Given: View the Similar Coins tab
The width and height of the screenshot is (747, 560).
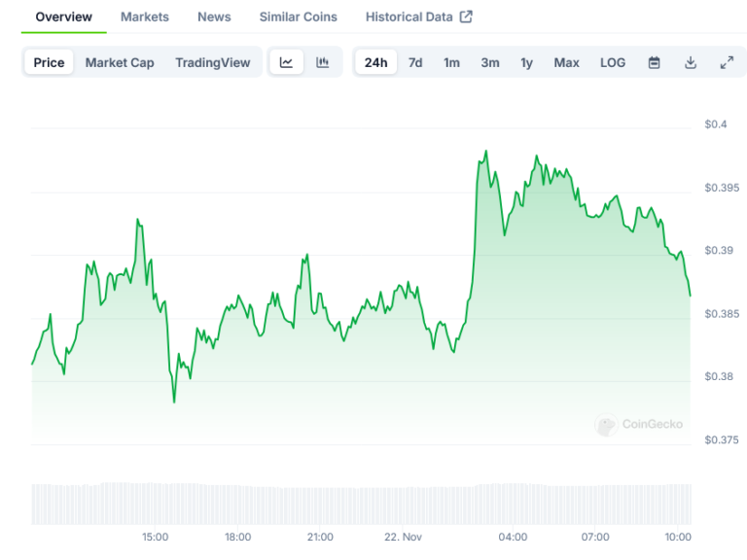Looking at the screenshot, I should click(x=299, y=17).
